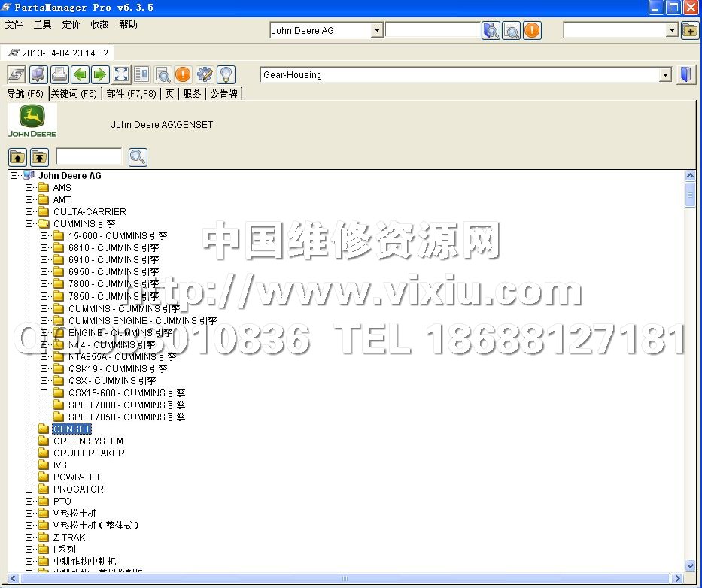Click the settings gear toolbar icon
Image resolution: width=702 pixels, height=588 pixels.
coord(205,74)
